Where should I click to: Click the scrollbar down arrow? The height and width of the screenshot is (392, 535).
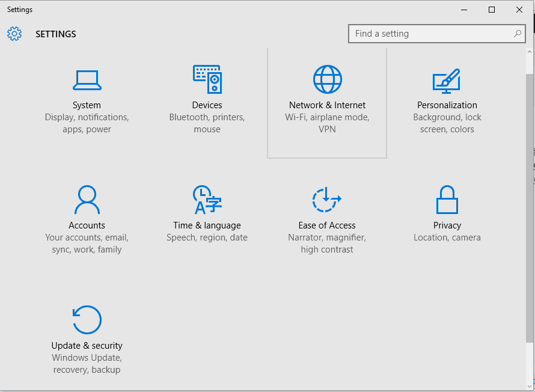(x=530, y=385)
